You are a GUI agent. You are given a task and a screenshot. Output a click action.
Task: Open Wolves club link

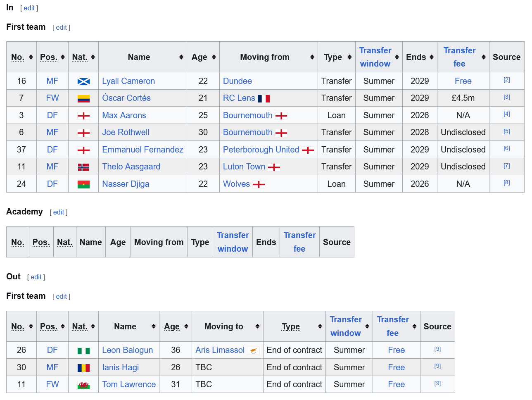point(237,184)
